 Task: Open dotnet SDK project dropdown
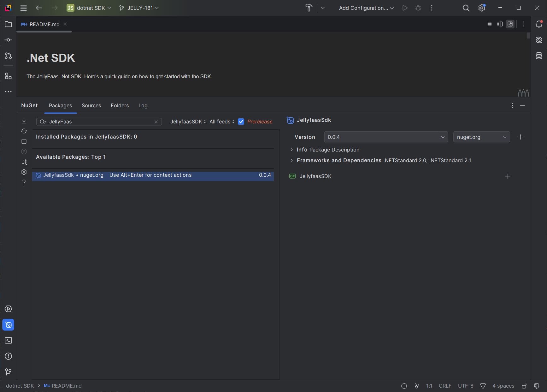coord(89,8)
